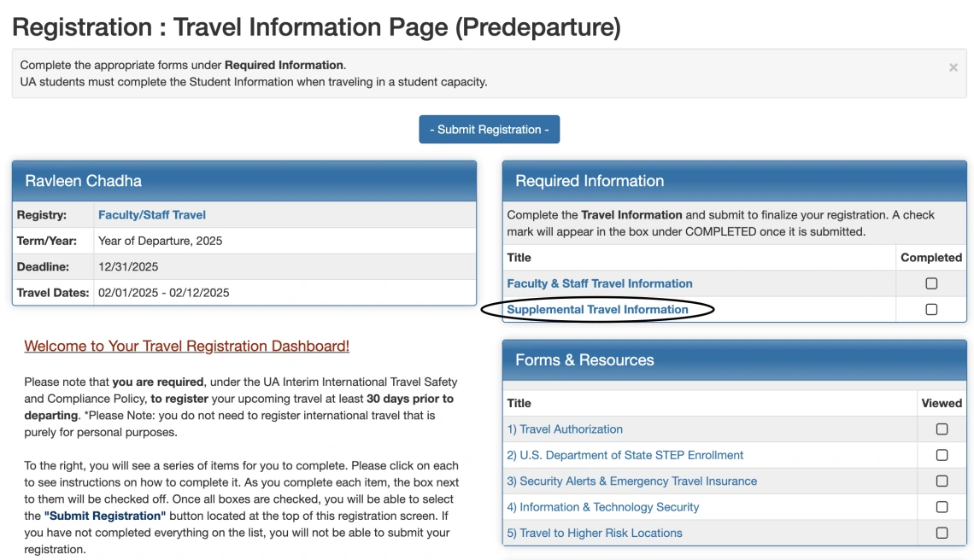Select travel dates 02/01/2025 - 02/12/2025
974x560 pixels.
pos(163,293)
